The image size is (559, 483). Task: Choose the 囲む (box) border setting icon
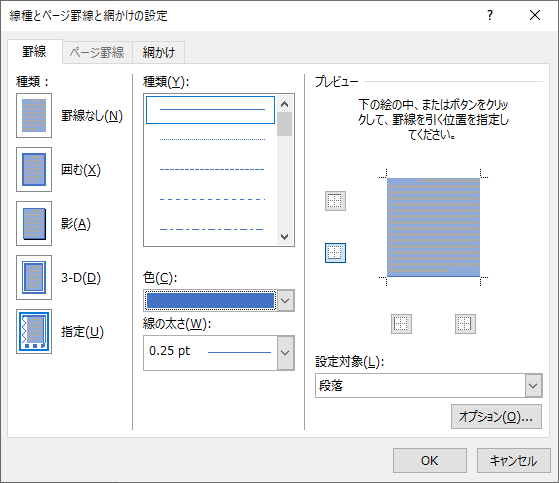point(34,170)
